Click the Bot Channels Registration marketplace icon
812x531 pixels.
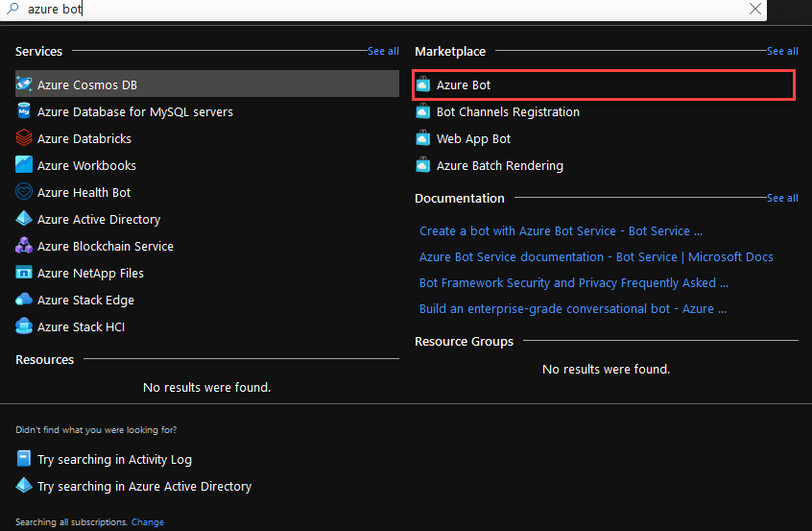423,110
